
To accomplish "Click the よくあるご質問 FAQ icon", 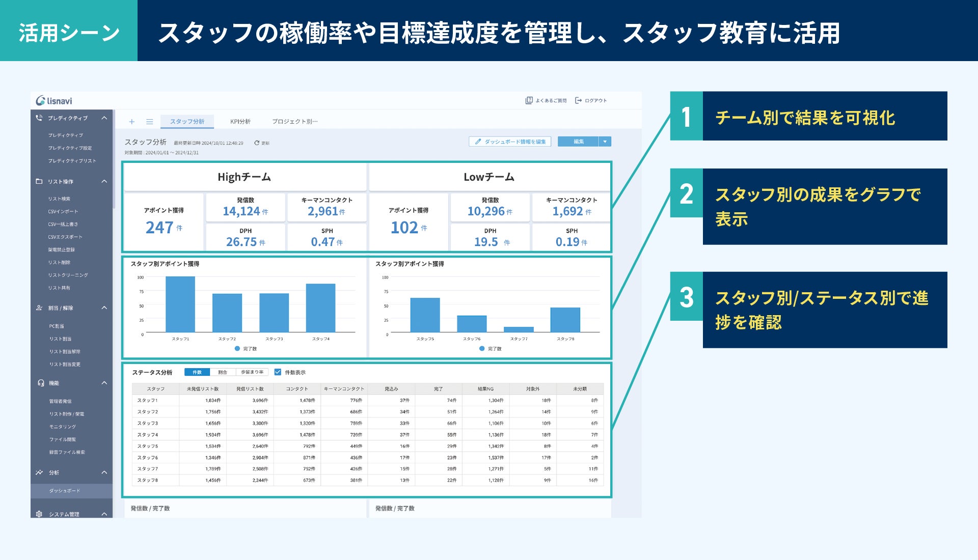I will pyautogui.click(x=529, y=100).
